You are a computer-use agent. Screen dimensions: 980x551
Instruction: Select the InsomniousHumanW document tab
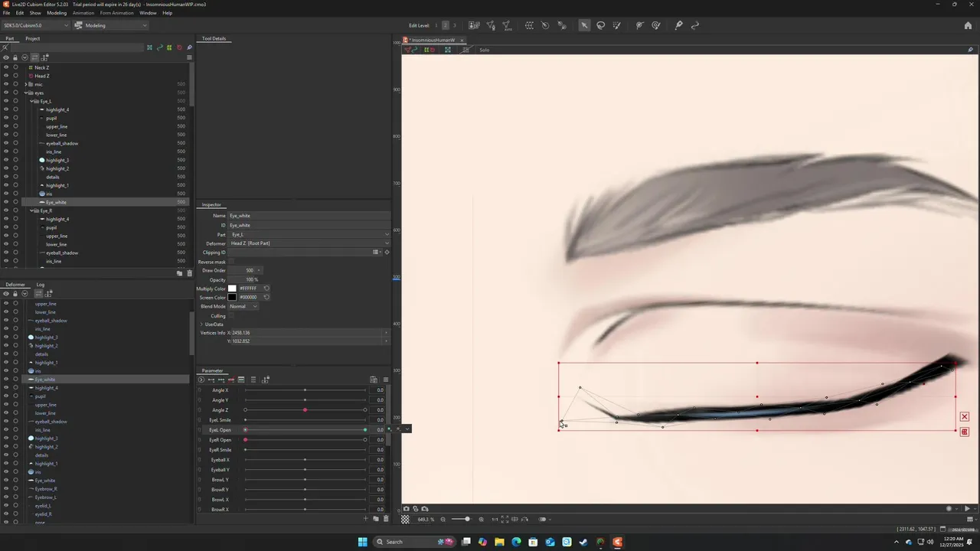[433, 40]
